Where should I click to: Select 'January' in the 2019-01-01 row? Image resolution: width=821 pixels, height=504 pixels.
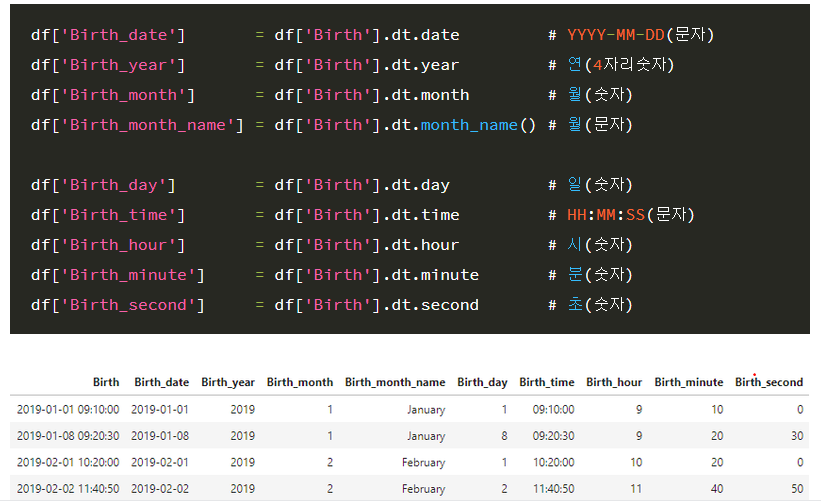[426, 410]
